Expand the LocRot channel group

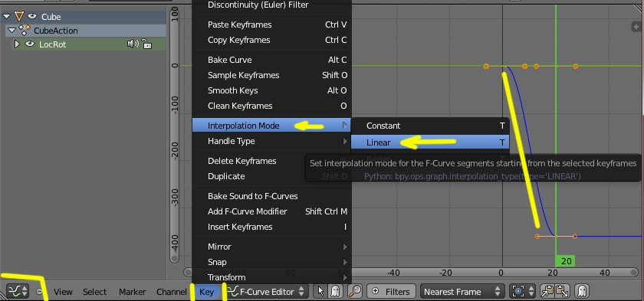[17, 44]
